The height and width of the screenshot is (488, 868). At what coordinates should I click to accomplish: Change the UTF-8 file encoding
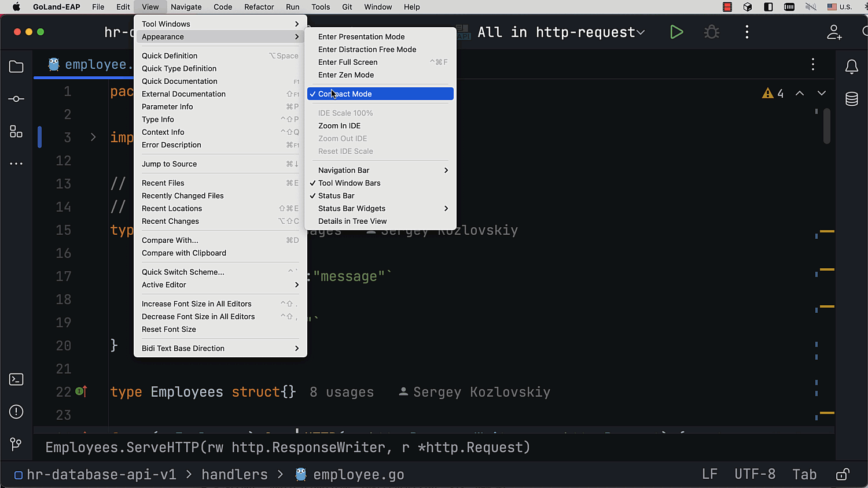tap(755, 475)
